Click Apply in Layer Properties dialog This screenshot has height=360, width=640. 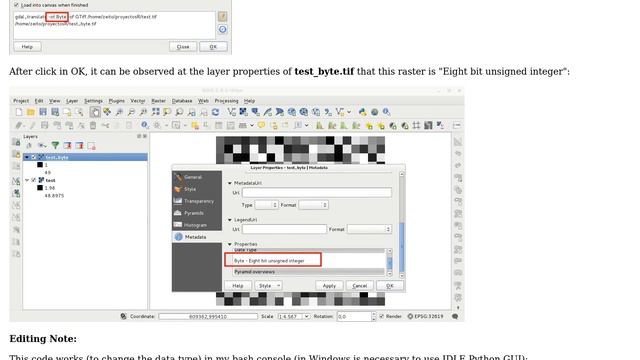coord(329,286)
